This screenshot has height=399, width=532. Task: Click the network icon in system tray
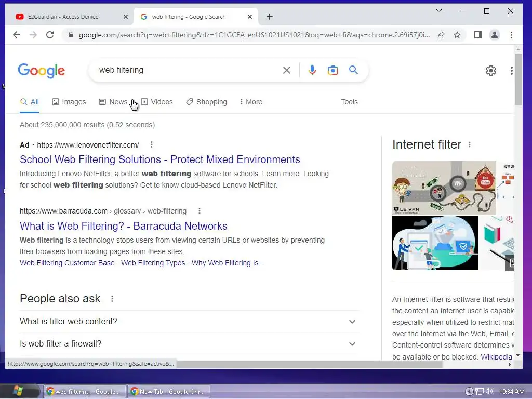pyautogui.click(x=479, y=392)
